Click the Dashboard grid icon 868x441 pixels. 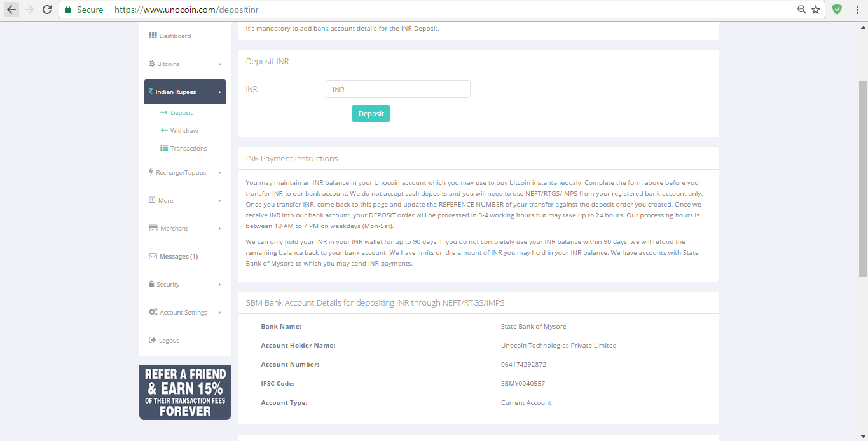point(153,36)
